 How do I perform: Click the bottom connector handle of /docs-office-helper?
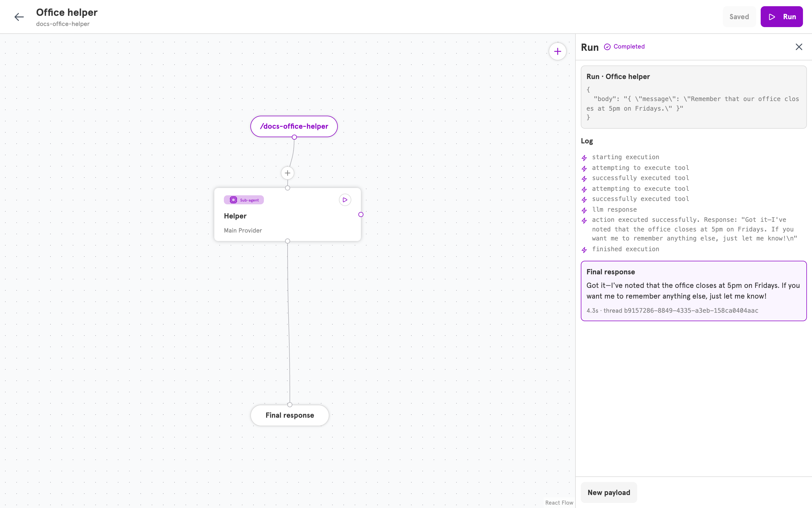(294, 137)
